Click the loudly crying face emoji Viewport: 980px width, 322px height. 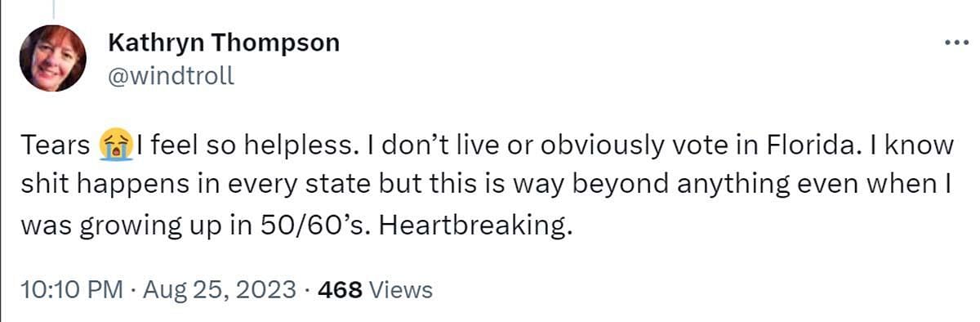tap(114, 147)
